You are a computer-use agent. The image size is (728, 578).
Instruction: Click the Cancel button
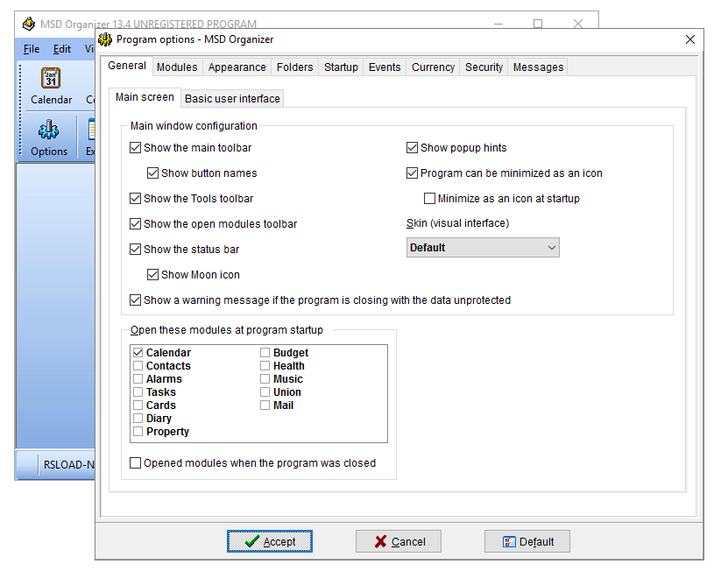[399, 541]
